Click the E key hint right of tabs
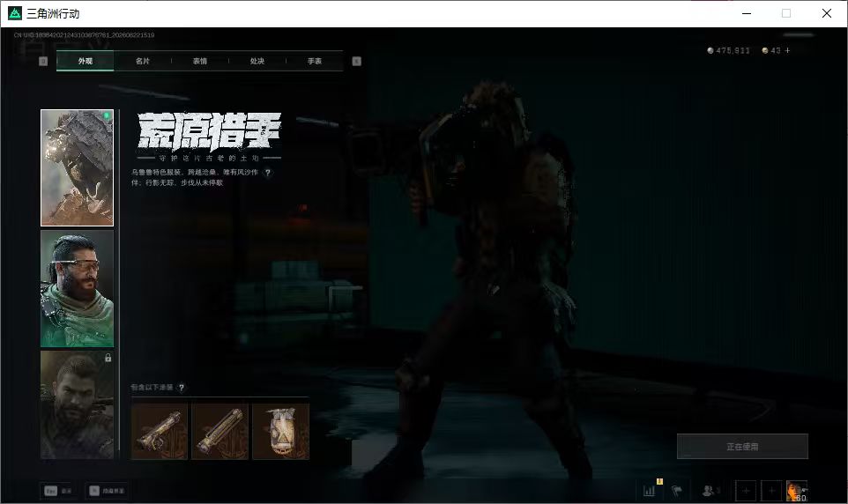 coord(356,61)
